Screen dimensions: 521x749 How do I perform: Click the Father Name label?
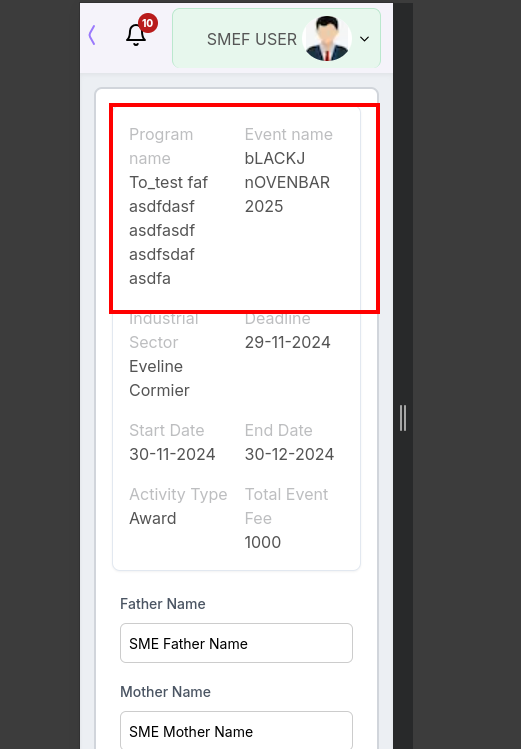click(x=163, y=604)
